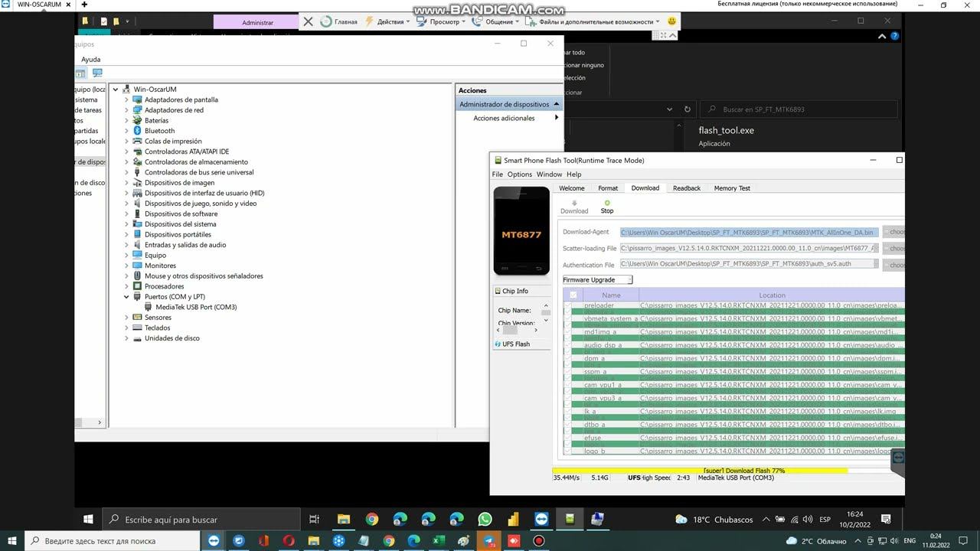This screenshot has width=980, height=551.
Task: Open the TeamViewer Просмотр dropdown
Action: pyautogui.click(x=442, y=21)
